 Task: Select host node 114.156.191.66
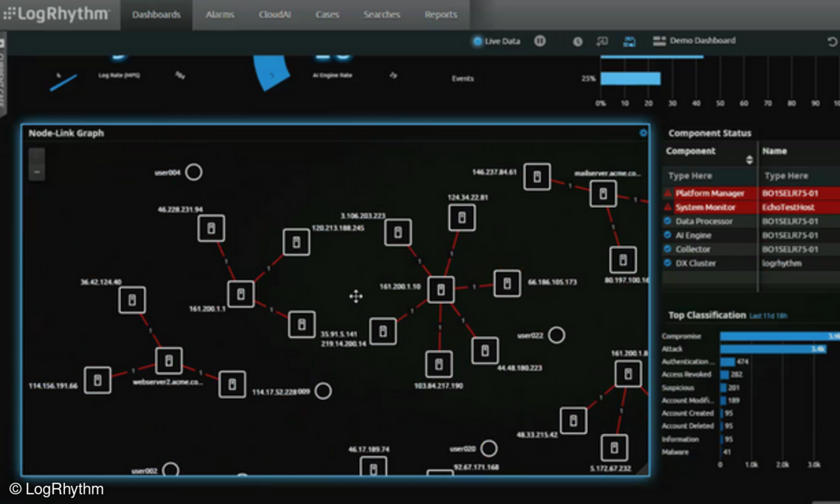click(x=97, y=380)
